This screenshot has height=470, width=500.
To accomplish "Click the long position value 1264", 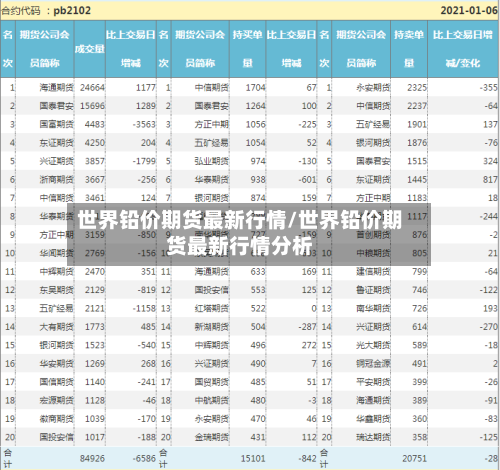I will point(256,106).
